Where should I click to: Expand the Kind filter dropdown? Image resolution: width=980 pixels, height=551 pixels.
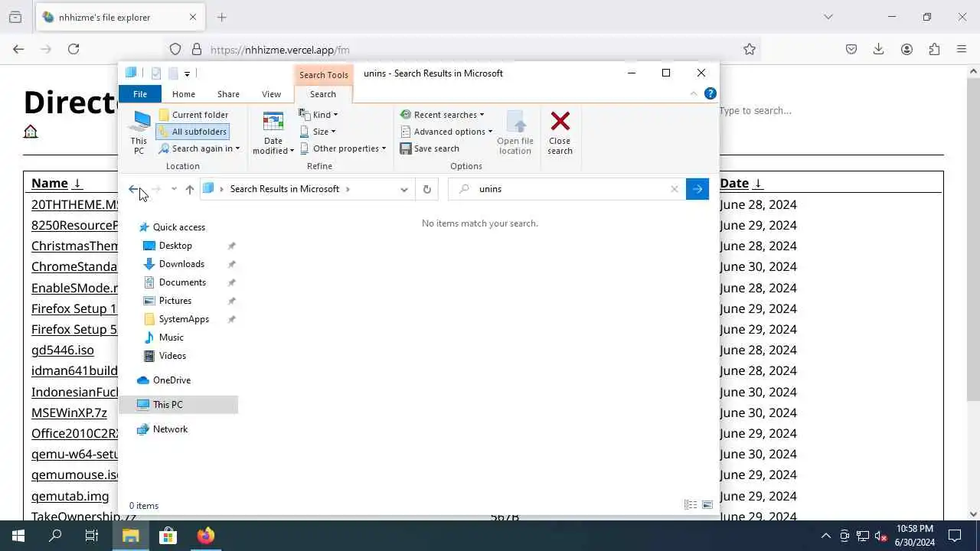[x=318, y=115]
